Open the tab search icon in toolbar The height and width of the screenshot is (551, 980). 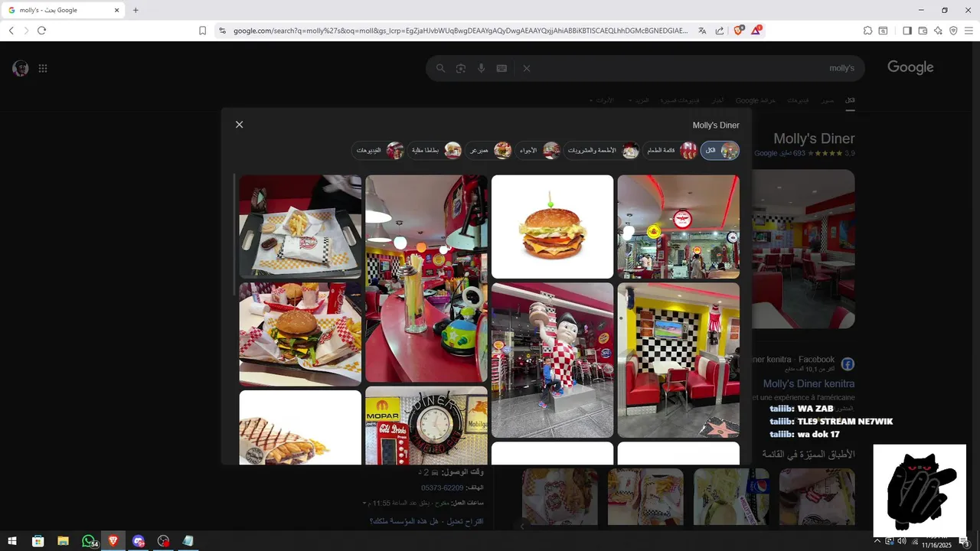click(x=883, y=31)
